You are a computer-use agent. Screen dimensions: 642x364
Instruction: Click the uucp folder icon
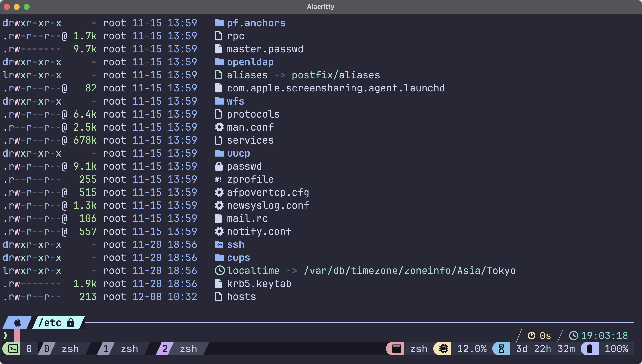[x=219, y=153]
